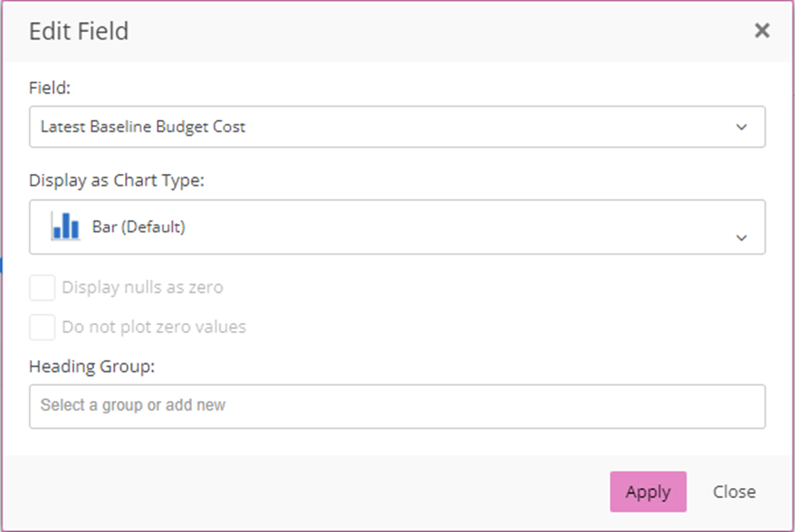Click the Bar (Default) chart type text
This screenshot has width=795, height=532.
(138, 227)
